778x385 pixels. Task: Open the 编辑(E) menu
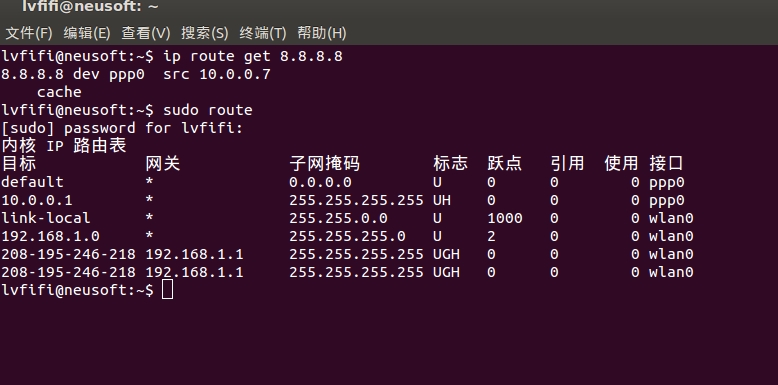87,33
